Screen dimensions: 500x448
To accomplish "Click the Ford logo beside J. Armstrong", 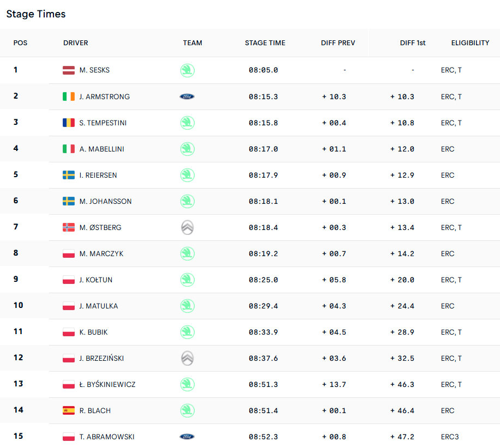I will pos(187,96).
